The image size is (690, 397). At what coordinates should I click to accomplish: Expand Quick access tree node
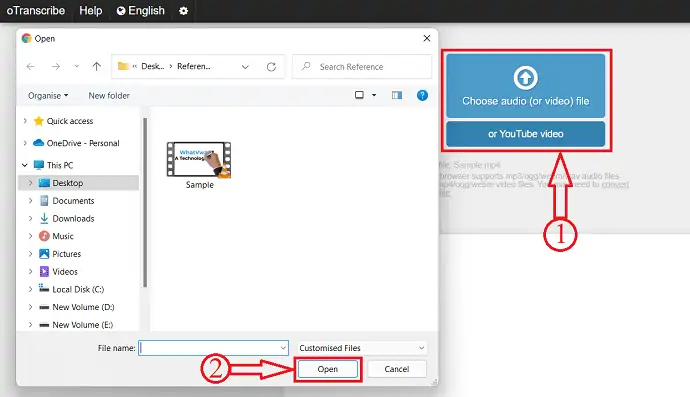tap(25, 121)
